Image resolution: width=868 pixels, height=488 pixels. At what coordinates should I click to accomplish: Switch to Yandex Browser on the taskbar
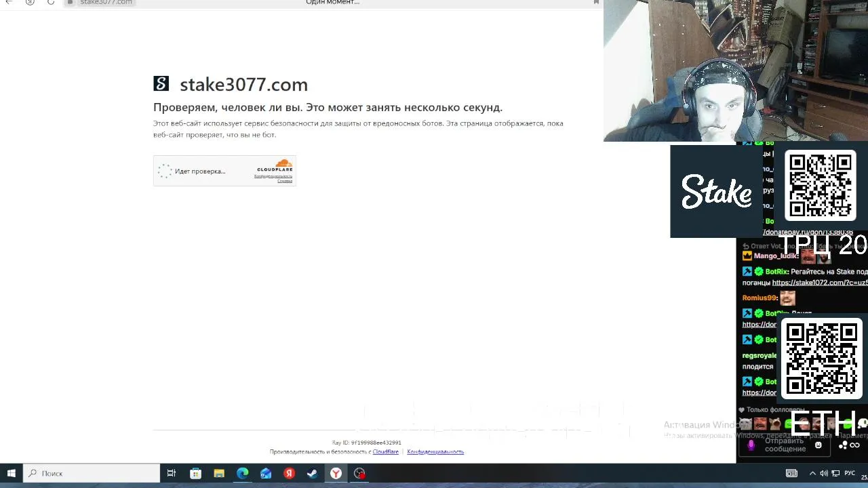click(336, 473)
